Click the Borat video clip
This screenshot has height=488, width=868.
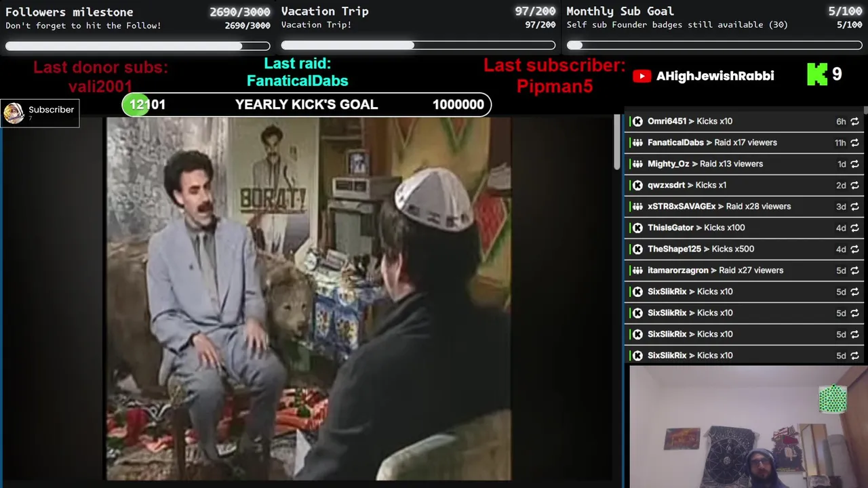tap(309, 298)
